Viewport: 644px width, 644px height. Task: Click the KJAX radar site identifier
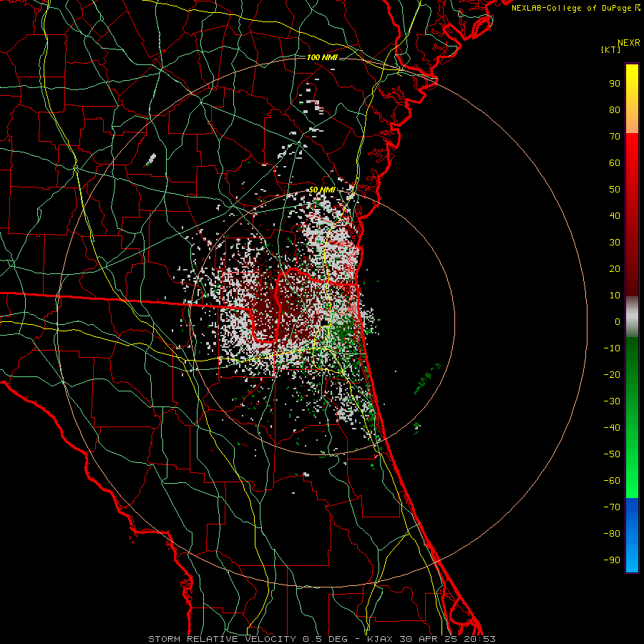click(380, 639)
